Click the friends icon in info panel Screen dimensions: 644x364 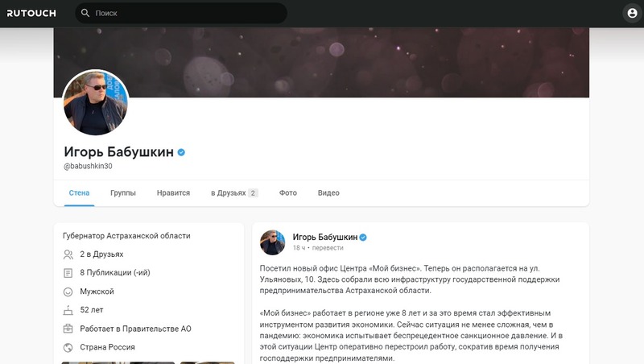(x=68, y=254)
